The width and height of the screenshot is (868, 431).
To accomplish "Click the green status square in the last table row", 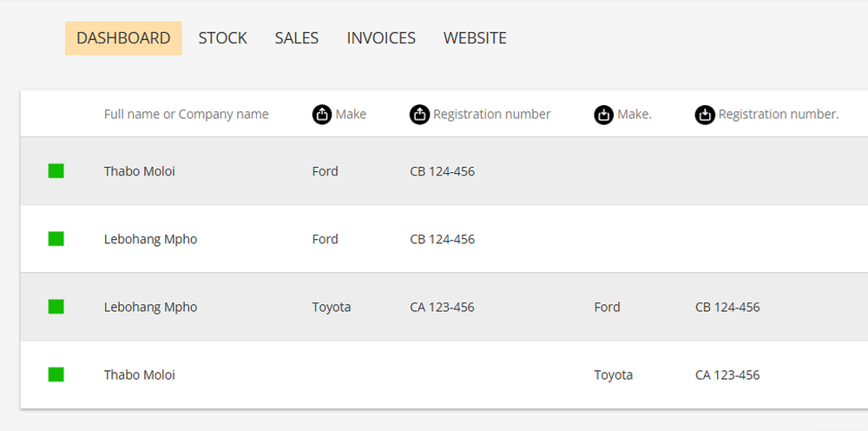I will tap(56, 375).
